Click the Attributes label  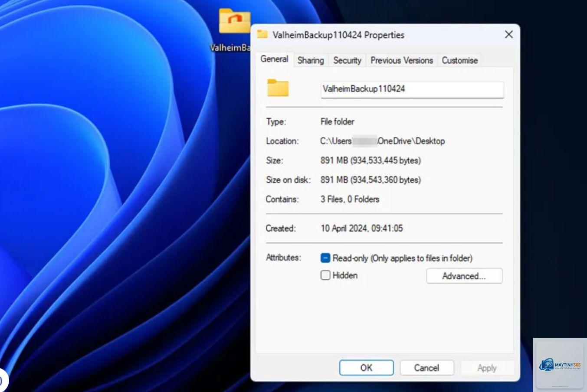pyautogui.click(x=283, y=258)
